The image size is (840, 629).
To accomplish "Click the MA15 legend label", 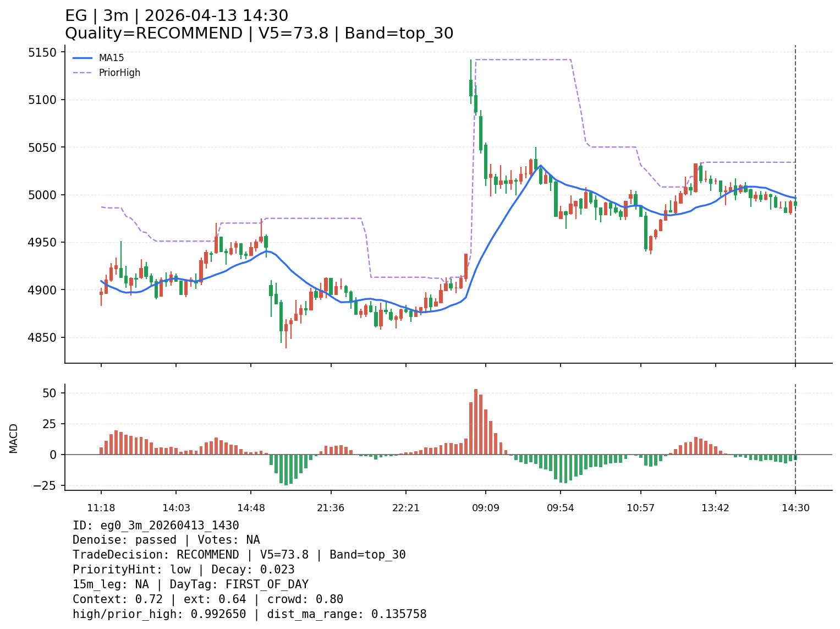I will coord(111,58).
